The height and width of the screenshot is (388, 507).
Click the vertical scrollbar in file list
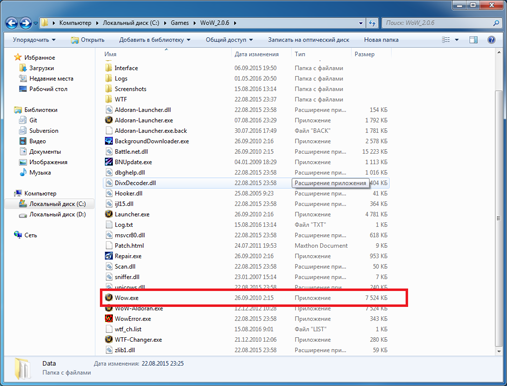(499, 218)
